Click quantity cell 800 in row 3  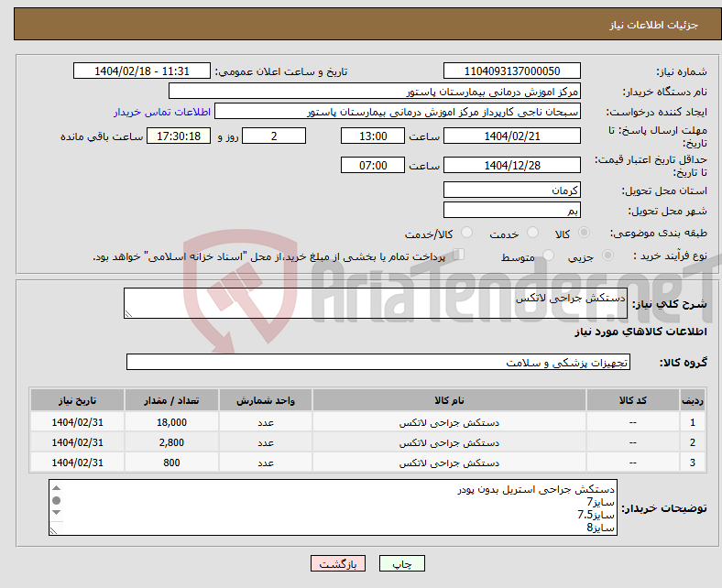click(171, 463)
